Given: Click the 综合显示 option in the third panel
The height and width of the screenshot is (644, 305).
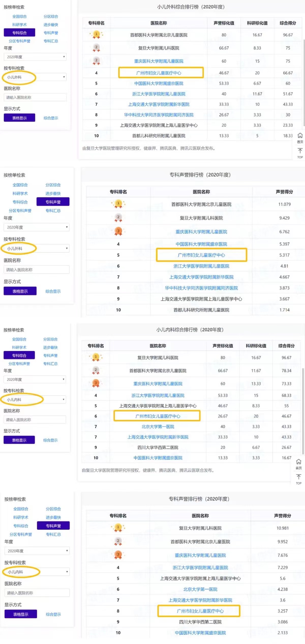Looking at the screenshot, I should tap(50, 440).
